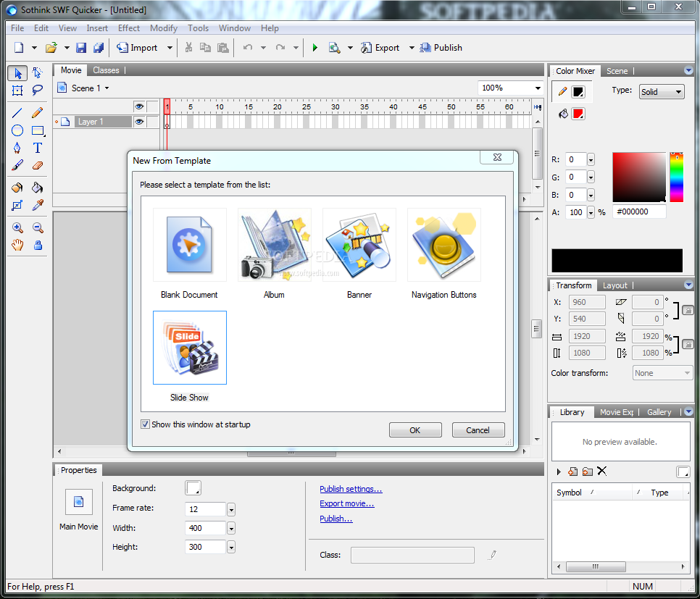Screen dimensions: 700x599
Task: Pick the Lasso tool
Action: point(38,91)
